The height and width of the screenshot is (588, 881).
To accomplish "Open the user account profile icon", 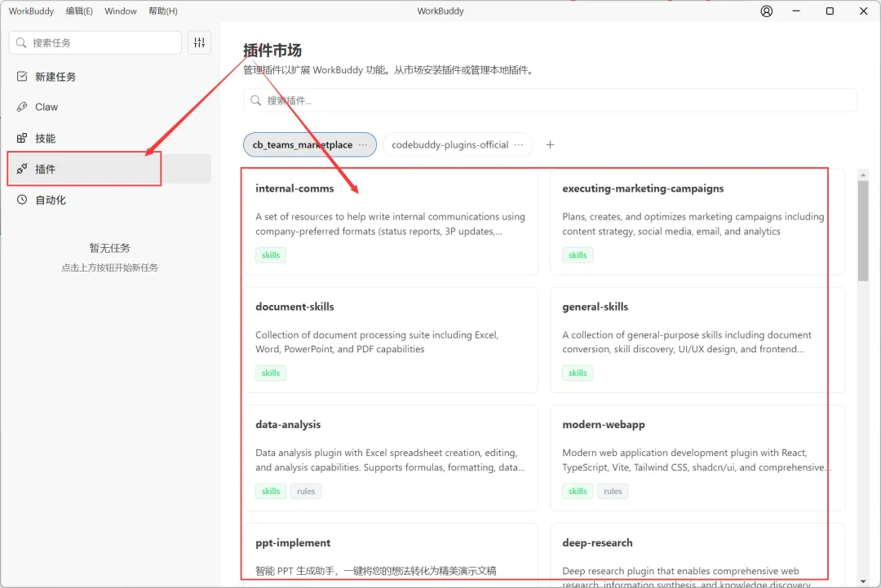I will (x=766, y=11).
